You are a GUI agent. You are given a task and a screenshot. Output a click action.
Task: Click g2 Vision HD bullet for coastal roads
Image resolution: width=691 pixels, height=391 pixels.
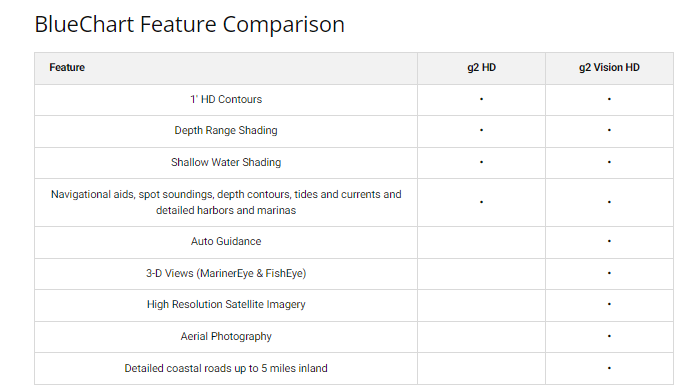pyautogui.click(x=609, y=368)
